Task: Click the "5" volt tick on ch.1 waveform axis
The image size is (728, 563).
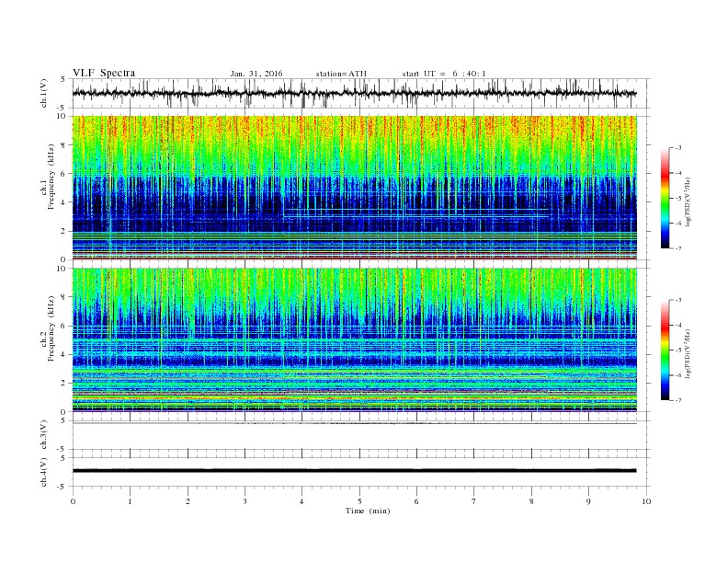Action: pyautogui.click(x=63, y=79)
